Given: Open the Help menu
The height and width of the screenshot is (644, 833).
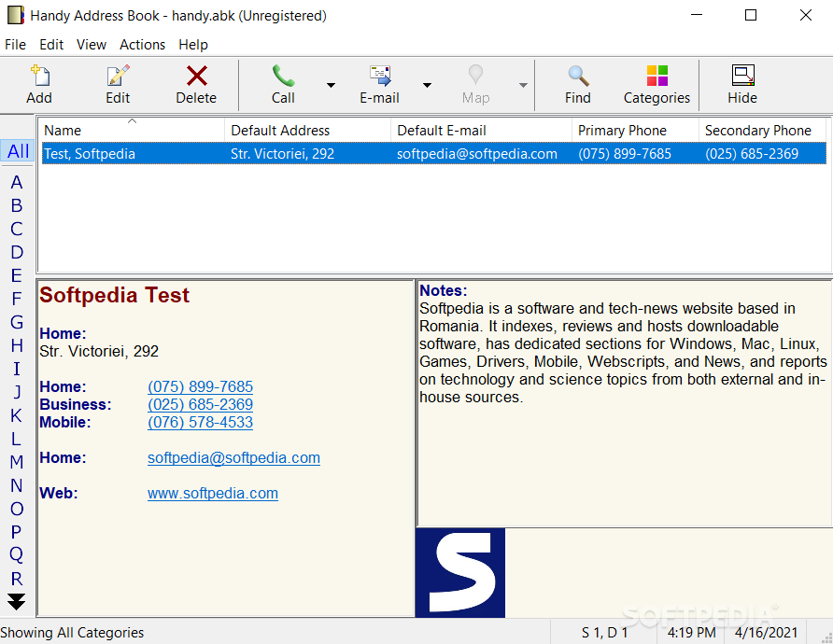Looking at the screenshot, I should 193,45.
